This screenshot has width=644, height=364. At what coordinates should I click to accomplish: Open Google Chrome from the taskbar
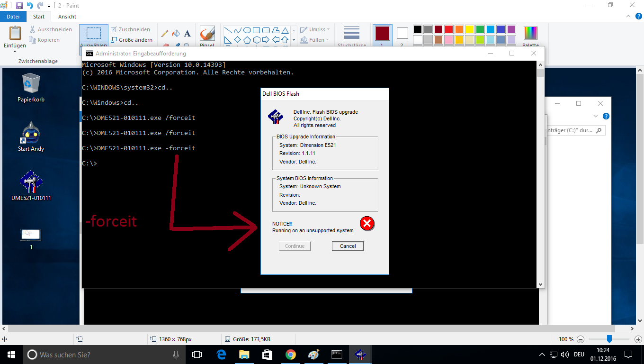coord(290,355)
